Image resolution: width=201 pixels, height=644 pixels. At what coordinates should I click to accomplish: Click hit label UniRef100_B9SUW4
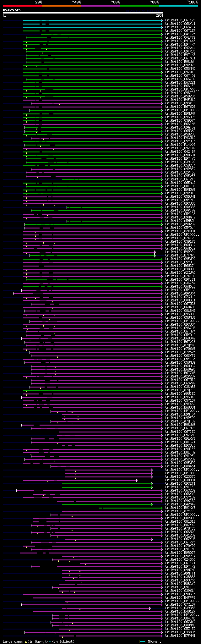point(180,62)
